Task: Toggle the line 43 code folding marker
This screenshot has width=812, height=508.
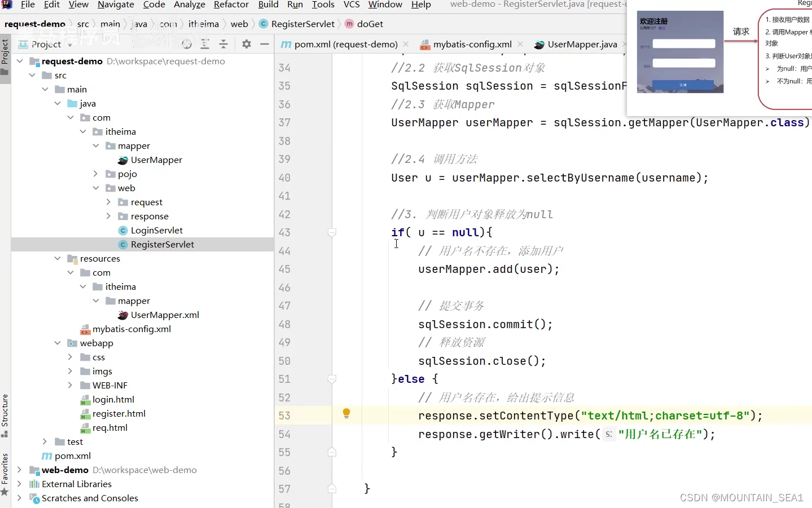Action: click(x=332, y=232)
